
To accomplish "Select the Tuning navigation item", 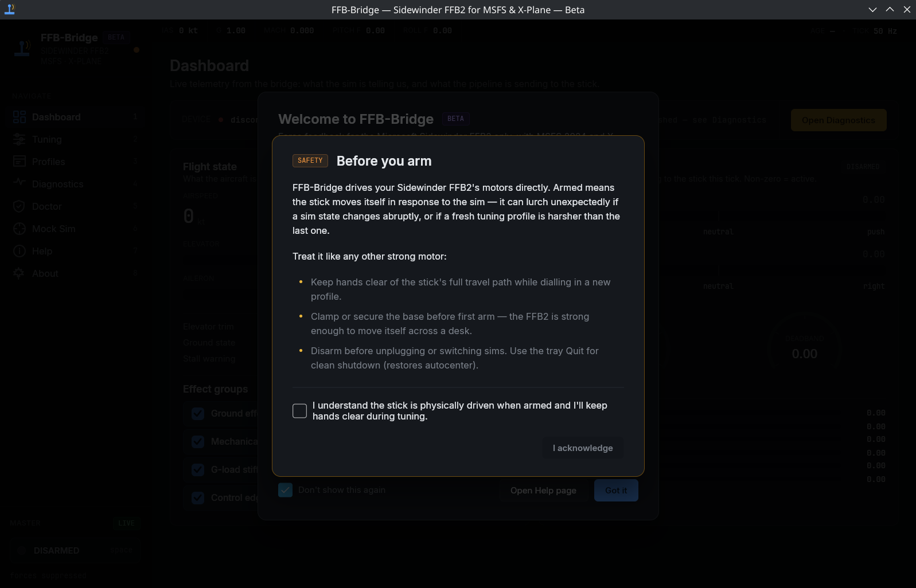I will (47, 139).
